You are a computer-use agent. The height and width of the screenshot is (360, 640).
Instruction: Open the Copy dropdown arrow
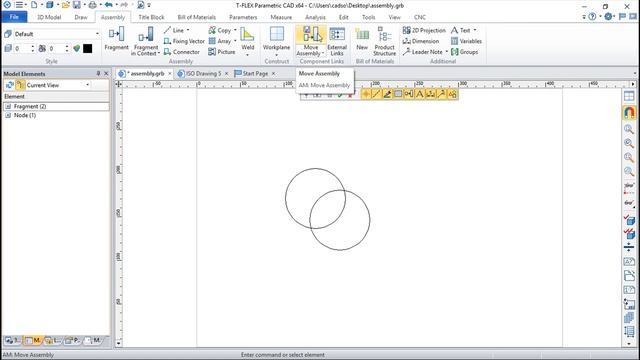(x=235, y=30)
